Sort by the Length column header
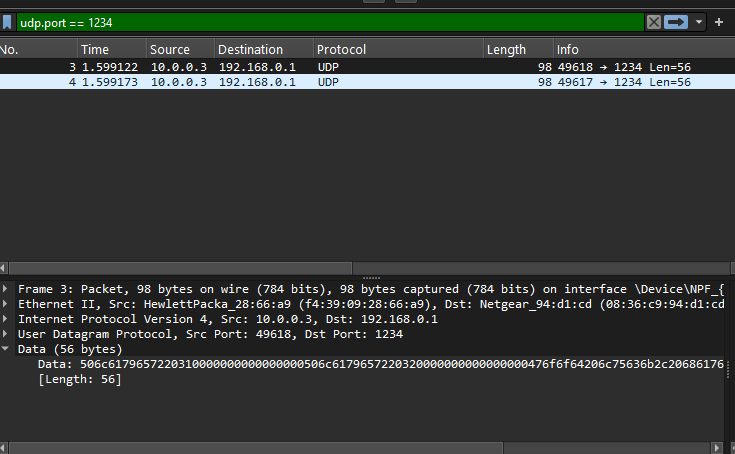This screenshot has width=735, height=454. pos(518,49)
